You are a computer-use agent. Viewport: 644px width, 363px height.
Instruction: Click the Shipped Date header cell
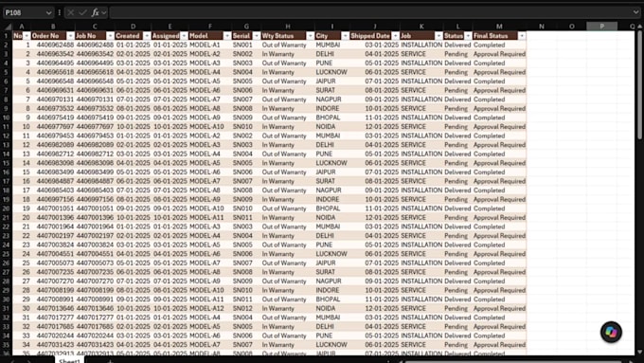(375, 36)
